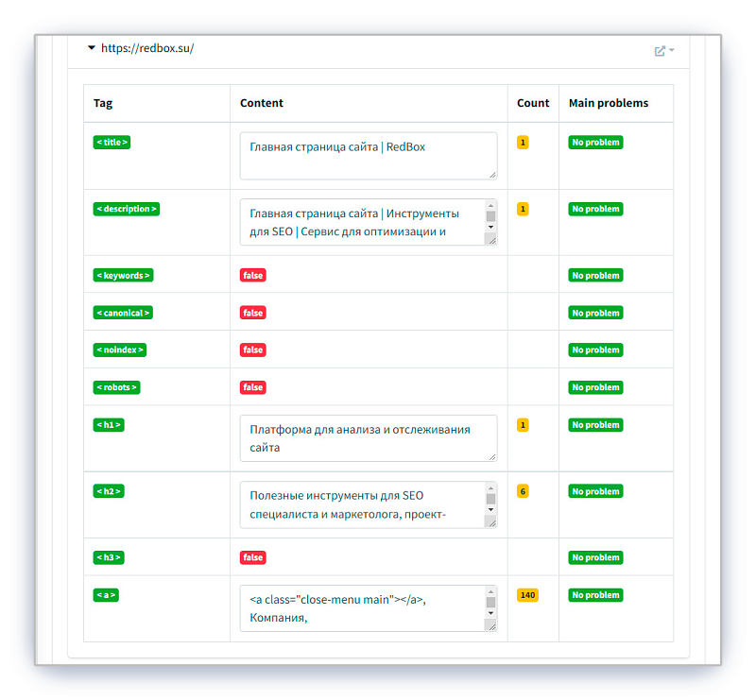Screen dimensions: 756x700
Task: Click the https://redbox.su/ URL heading
Action: [x=146, y=48]
